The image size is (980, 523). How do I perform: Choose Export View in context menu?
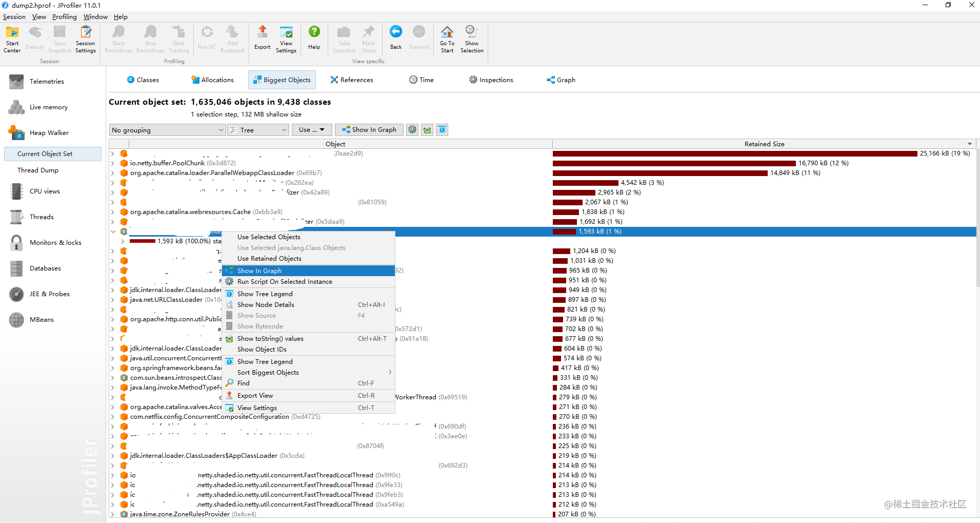pos(309,396)
